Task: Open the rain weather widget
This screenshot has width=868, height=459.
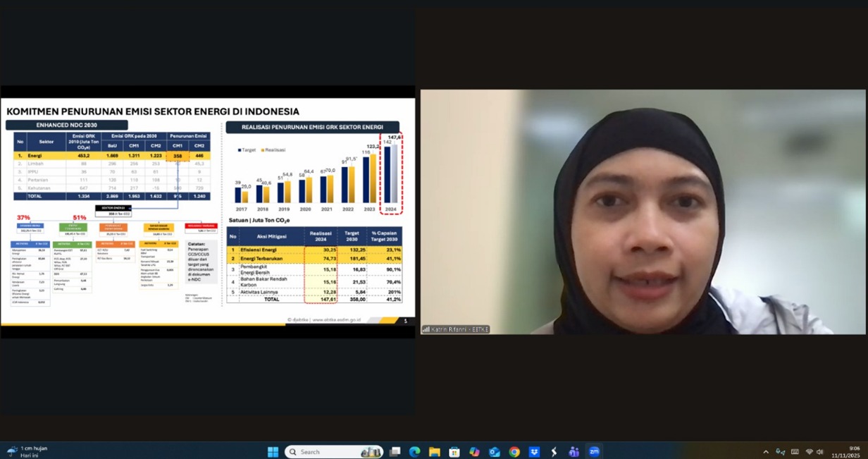Action: (28, 452)
